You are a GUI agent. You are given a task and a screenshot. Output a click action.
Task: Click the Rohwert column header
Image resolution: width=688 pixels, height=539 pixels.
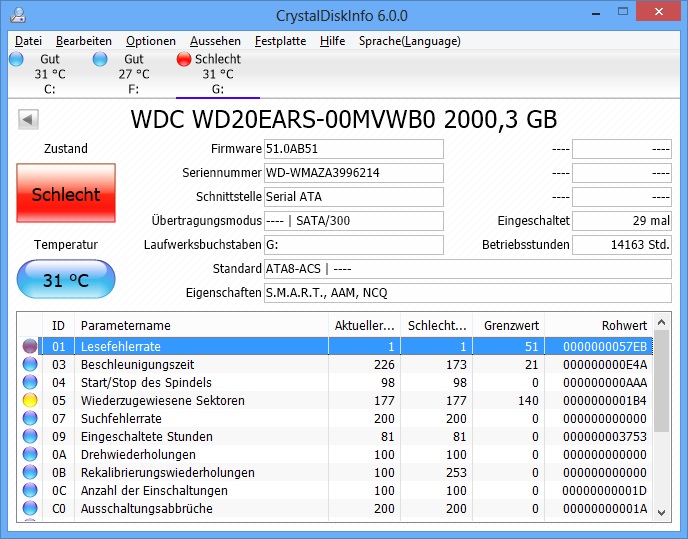point(599,326)
